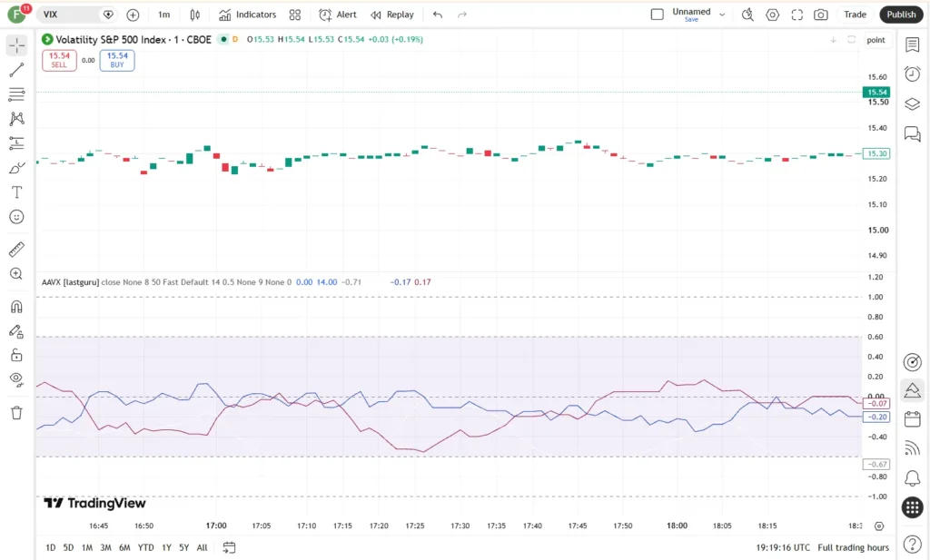Open the news feed icon
Image resolution: width=930 pixels, height=560 pixels.
pos(912,448)
